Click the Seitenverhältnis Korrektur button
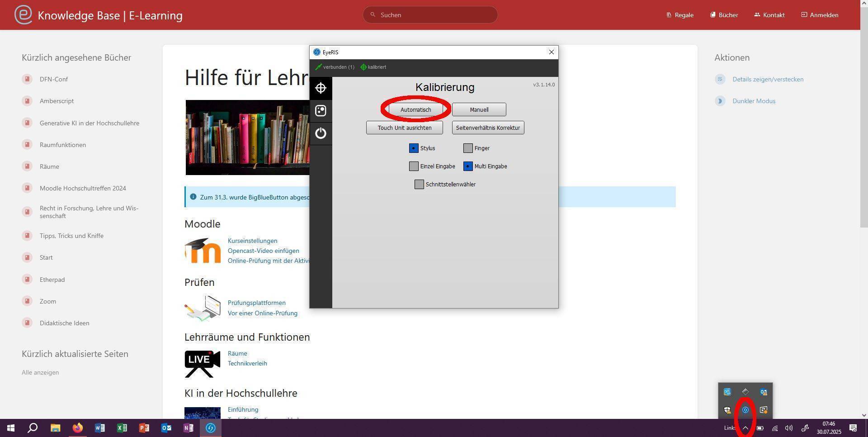This screenshot has width=868, height=437. 488,128
